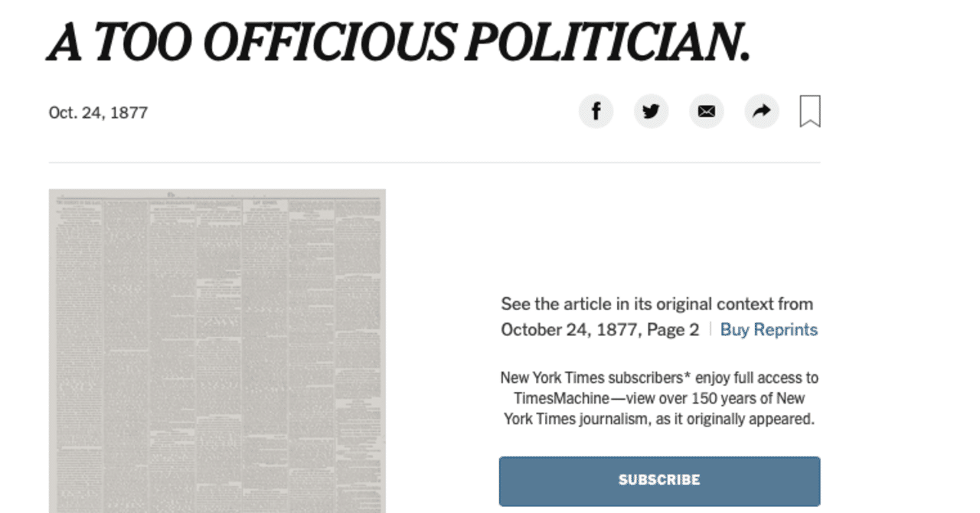Save the article using the bookmark ribbon
This screenshot has width=980, height=513.
pyautogui.click(x=812, y=111)
